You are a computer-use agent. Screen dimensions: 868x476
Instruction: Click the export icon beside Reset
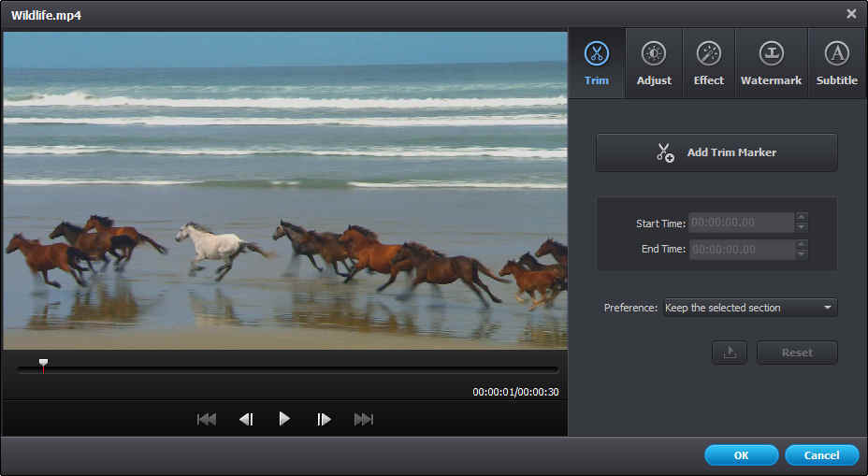[730, 352]
